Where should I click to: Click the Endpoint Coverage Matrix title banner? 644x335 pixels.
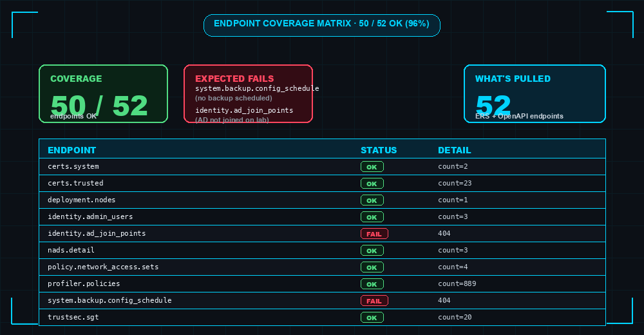321,26
